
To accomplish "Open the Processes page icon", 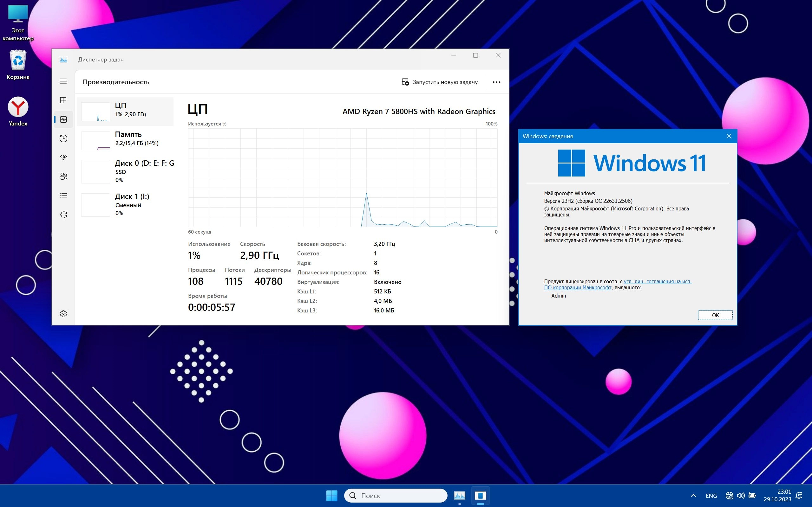I will [x=63, y=100].
